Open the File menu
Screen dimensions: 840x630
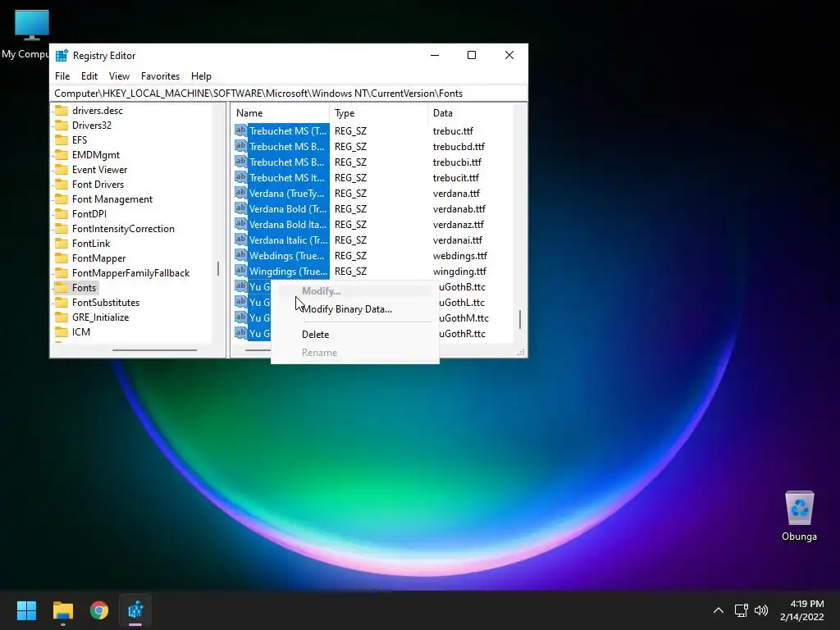tap(62, 76)
